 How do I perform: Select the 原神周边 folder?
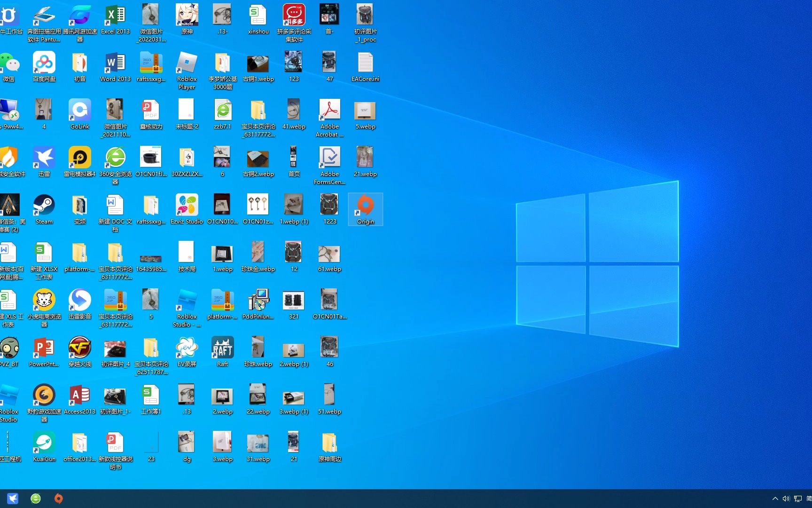click(x=329, y=447)
